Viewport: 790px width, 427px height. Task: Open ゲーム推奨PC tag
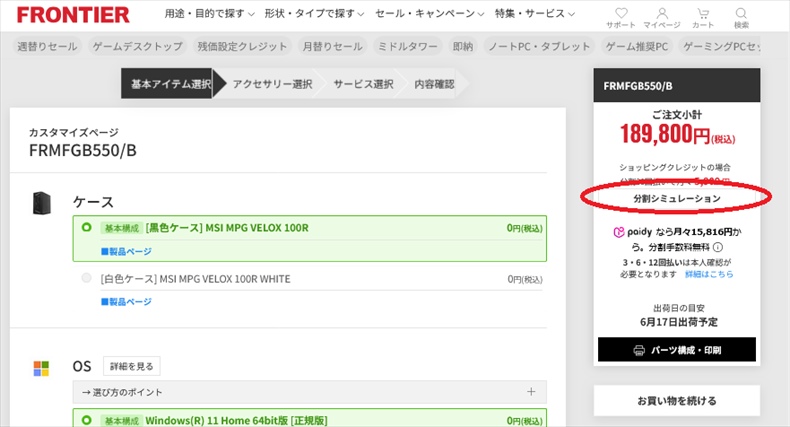click(637, 46)
